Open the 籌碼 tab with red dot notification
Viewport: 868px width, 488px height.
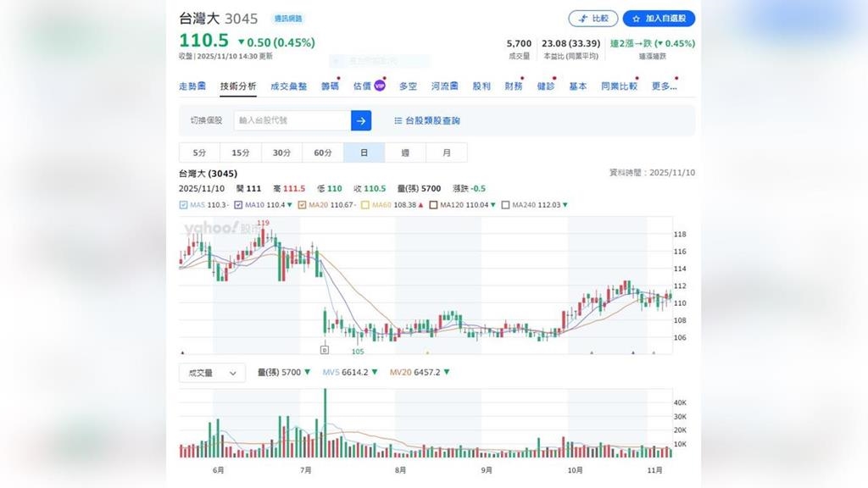click(x=331, y=86)
